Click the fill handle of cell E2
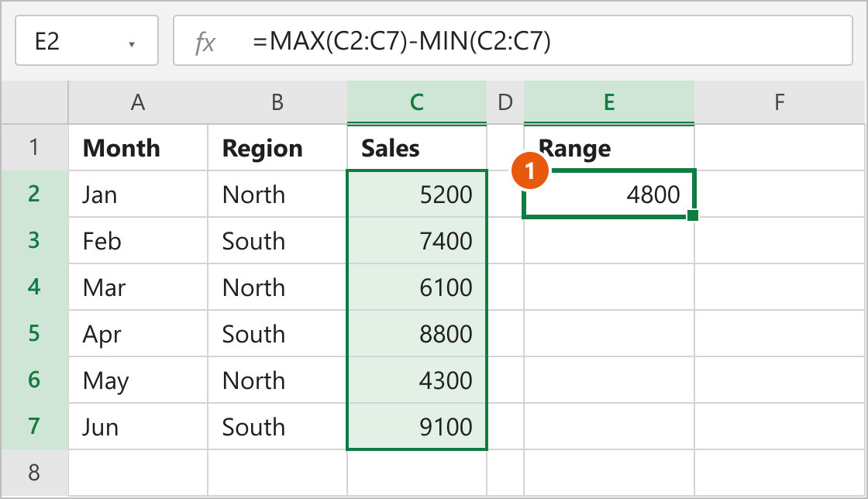 pyautogui.click(x=693, y=215)
